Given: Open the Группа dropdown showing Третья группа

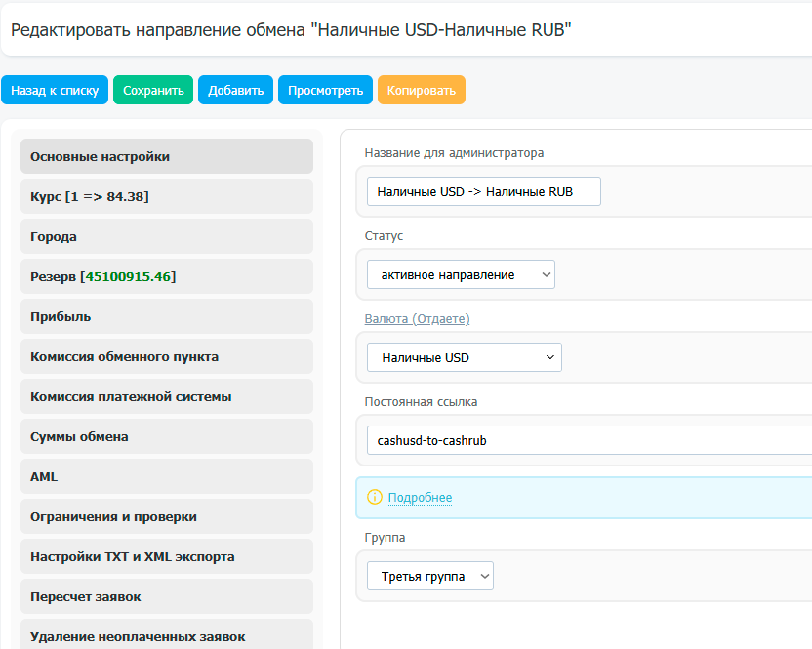Looking at the screenshot, I should coord(429,576).
